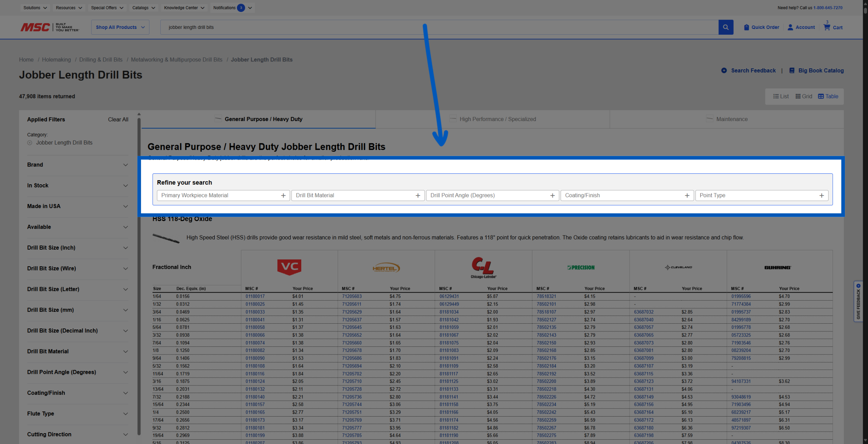
Task: Open MSC item 78518321
Action: [x=546, y=296]
